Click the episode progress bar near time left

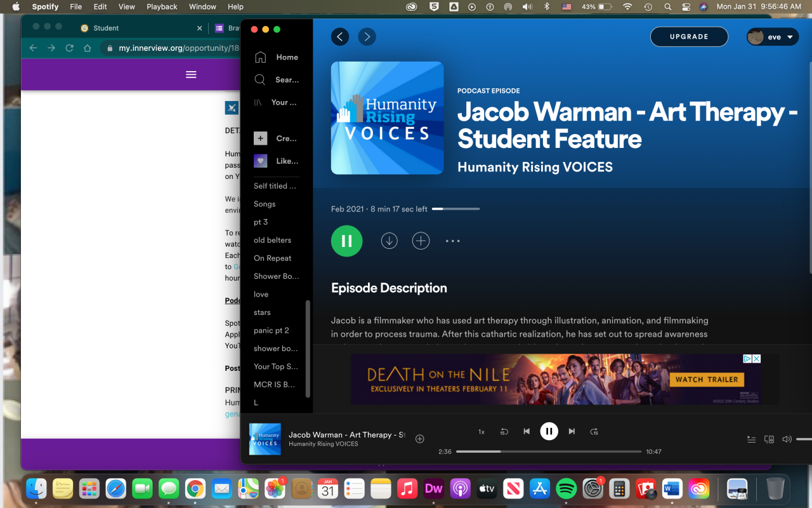[455, 209]
